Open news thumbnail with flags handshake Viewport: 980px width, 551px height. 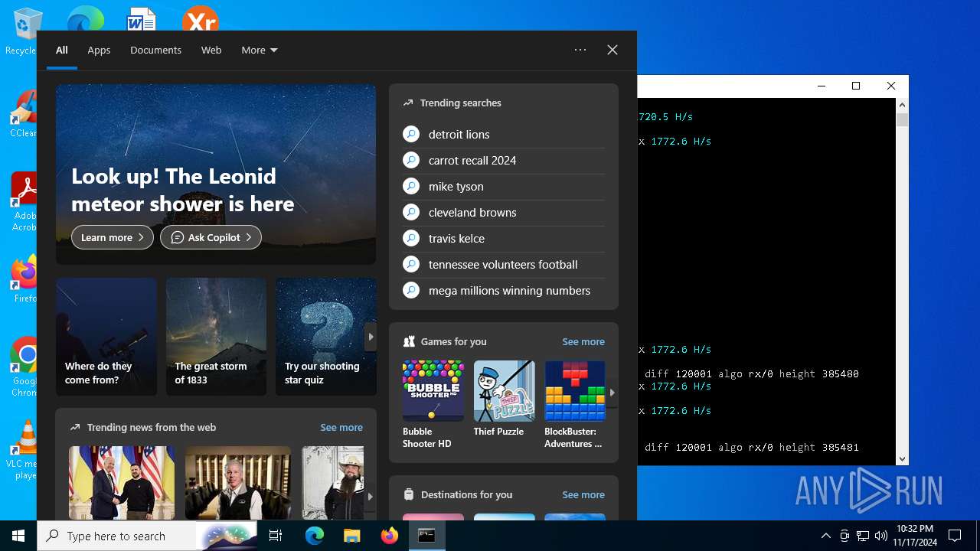click(122, 483)
